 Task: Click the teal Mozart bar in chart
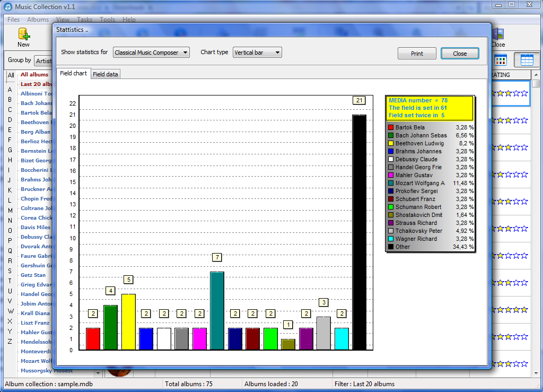pyautogui.click(x=217, y=311)
